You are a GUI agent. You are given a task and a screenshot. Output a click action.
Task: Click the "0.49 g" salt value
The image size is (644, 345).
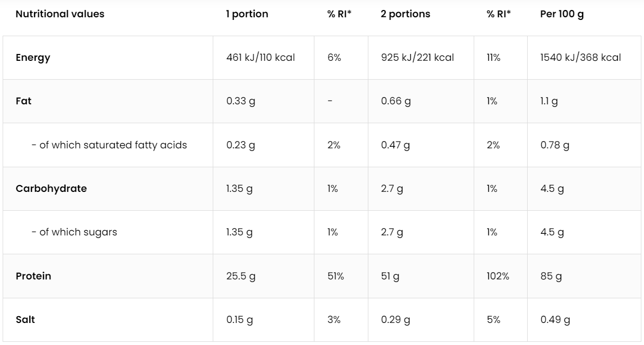click(x=555, y=319)
